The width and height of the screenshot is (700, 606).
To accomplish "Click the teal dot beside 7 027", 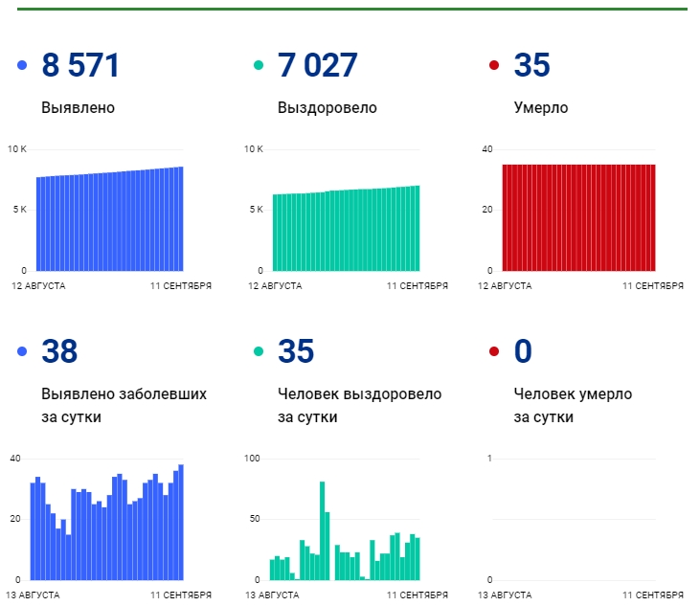I will (258, 65).
